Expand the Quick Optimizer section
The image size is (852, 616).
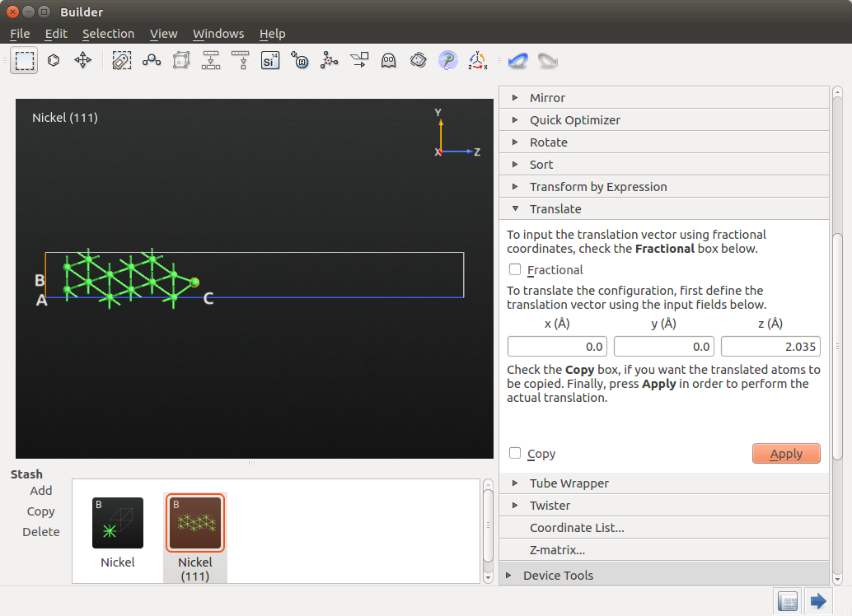(664, 120)
